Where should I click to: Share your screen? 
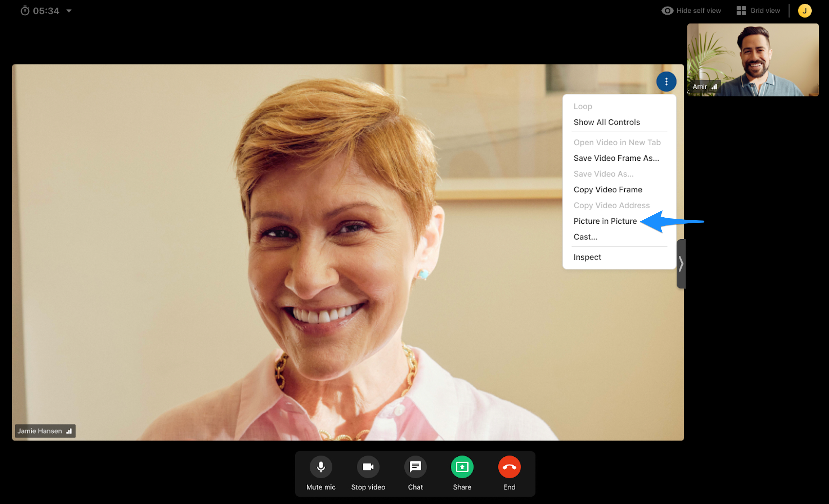(x=462, y=467)
